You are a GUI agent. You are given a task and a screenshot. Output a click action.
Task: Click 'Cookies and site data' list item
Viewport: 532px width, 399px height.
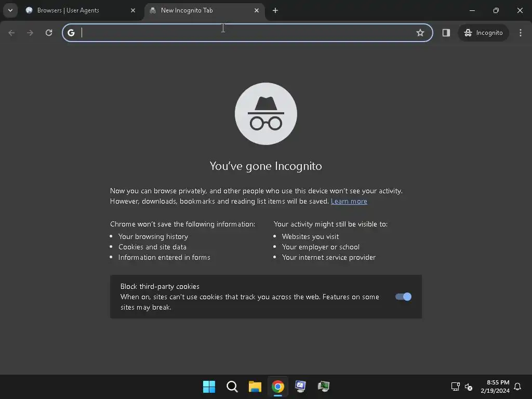(x=152, y=247)
